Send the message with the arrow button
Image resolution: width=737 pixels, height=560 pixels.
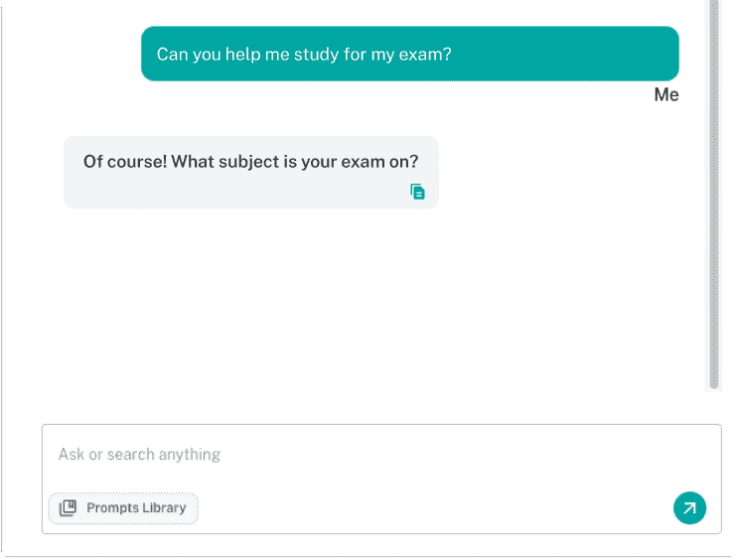tap(689, 508)
